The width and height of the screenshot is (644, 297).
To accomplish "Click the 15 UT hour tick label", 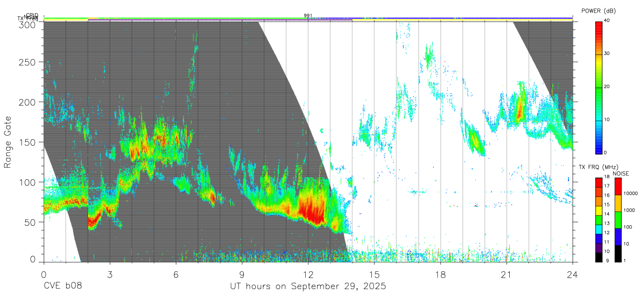I will (x=374, y=274).
